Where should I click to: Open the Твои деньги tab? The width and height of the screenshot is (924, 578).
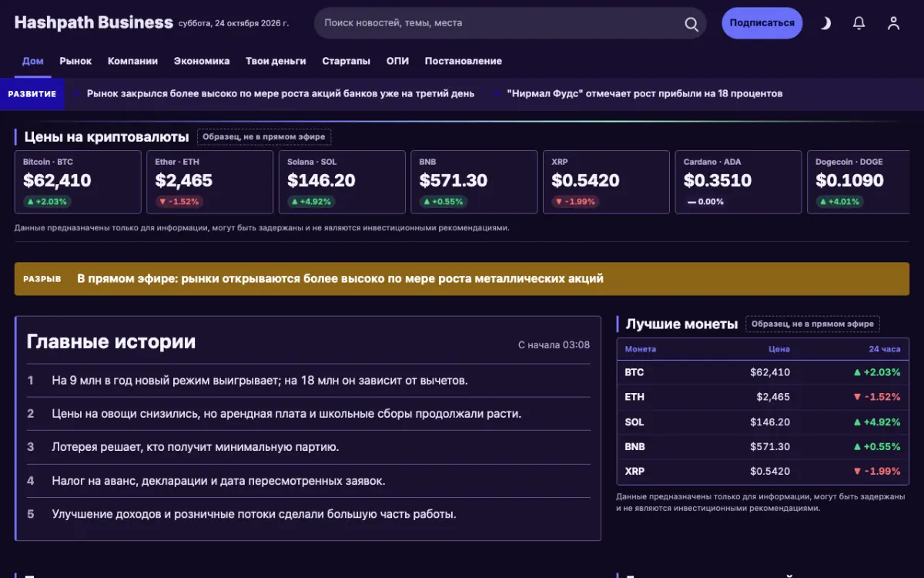tap(276, 61)
